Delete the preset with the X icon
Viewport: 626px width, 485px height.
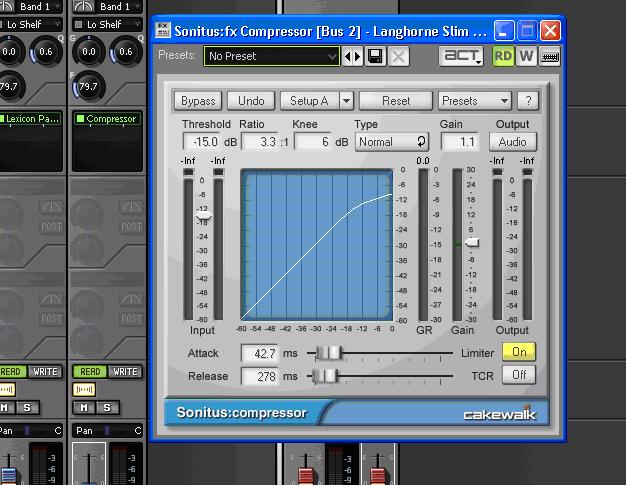point(399,56)
